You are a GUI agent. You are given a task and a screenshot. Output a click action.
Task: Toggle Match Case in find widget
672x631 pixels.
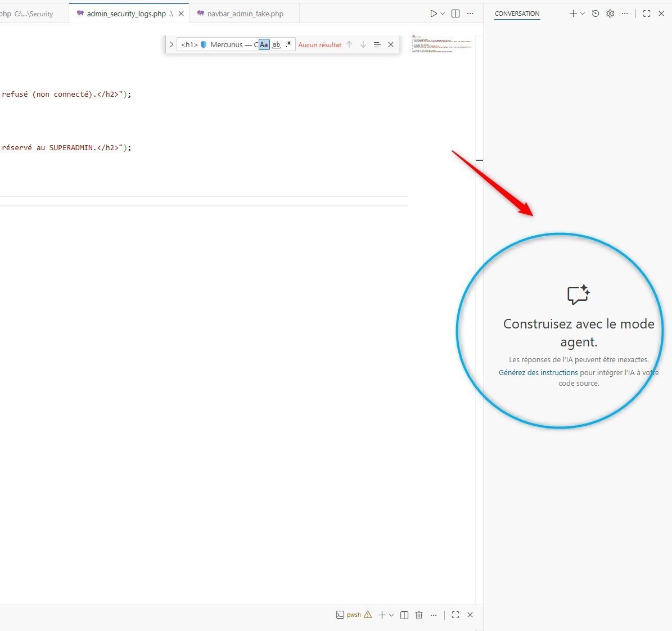click(x=264, y=44)
